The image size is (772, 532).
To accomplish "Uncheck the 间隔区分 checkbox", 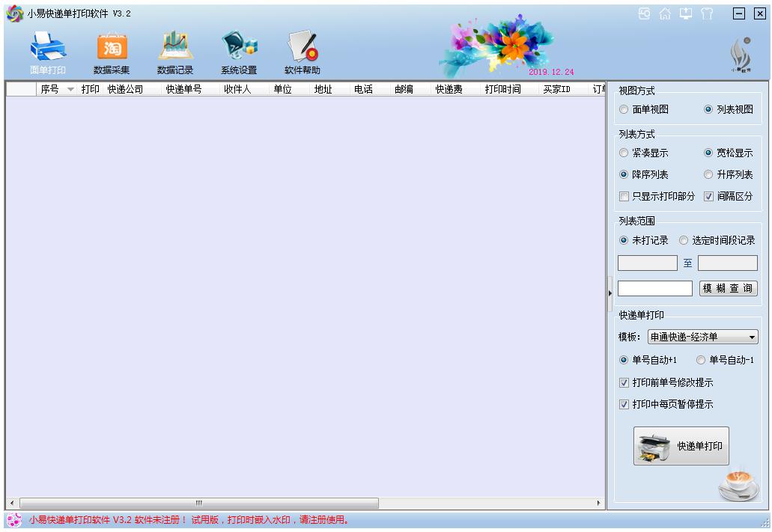I will coord(708,196).
